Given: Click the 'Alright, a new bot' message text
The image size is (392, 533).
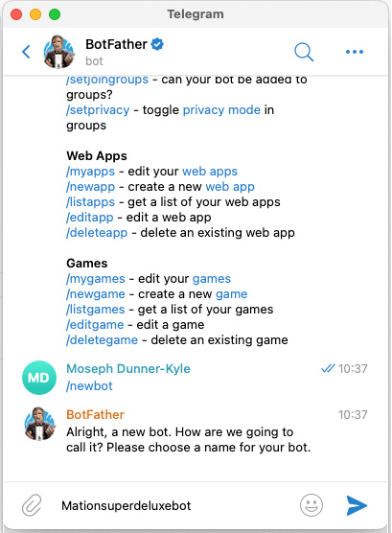Looking at the screenshot, I should click(x=189, y=439).
